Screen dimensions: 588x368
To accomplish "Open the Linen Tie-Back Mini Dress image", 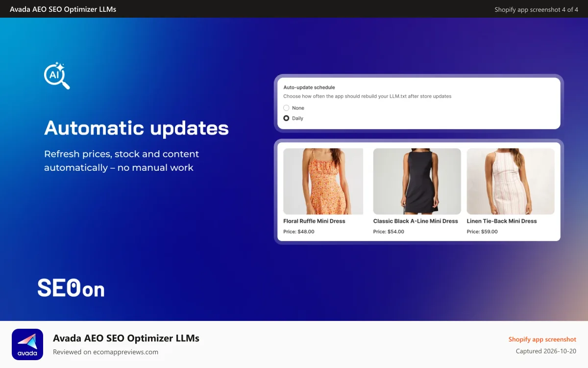I will [511, 182].
